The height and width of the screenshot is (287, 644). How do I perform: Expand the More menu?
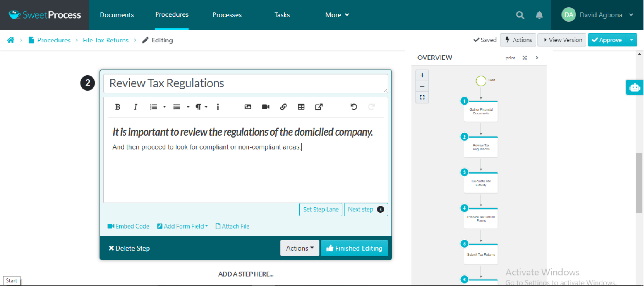pyautogui.click(x=337, y=15)
